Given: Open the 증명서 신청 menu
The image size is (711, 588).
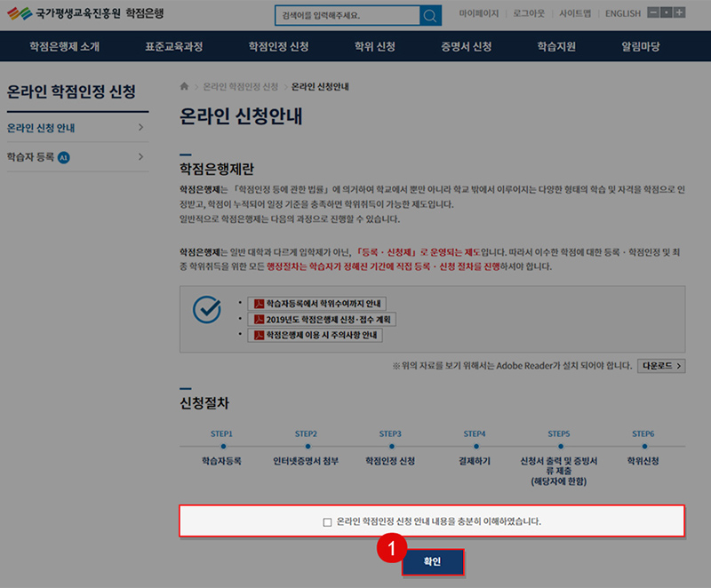Looking at the screenshot, I should click(x=466, y=46).
